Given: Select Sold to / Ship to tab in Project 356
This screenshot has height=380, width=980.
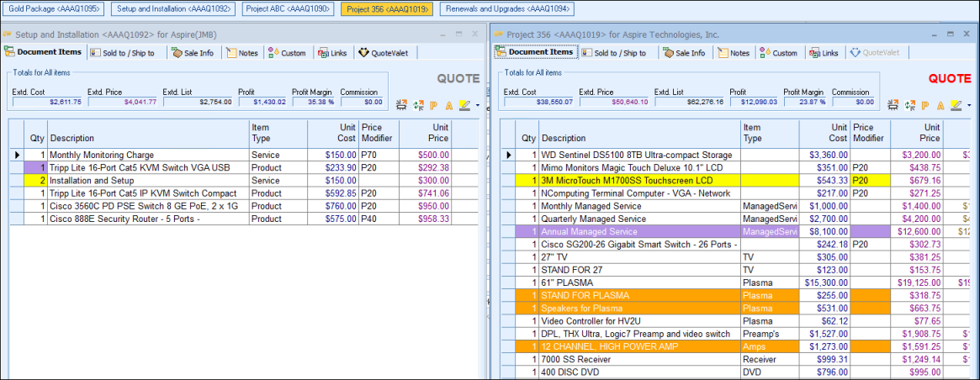Looking at the screenshot, I should click(x=613, y=53).
